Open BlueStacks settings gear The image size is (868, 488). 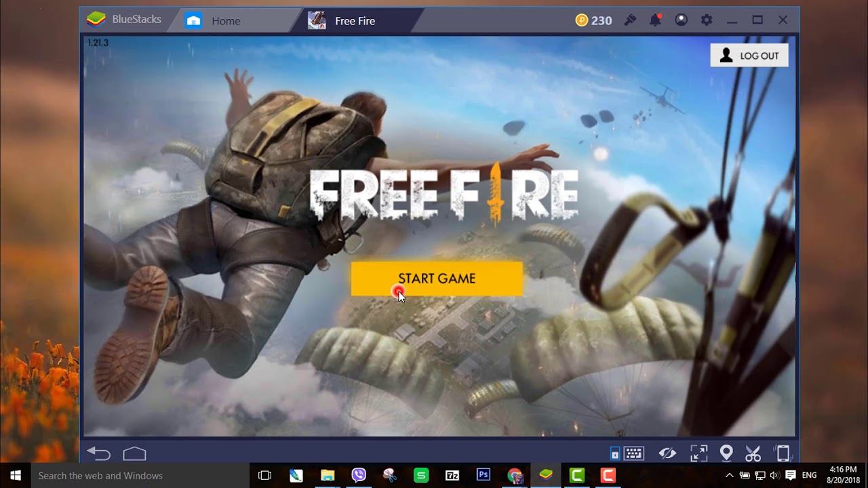pyautogui.click(x=707, y=20)
